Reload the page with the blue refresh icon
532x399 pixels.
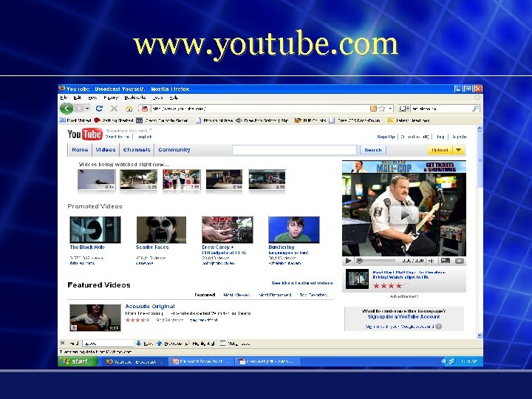(x=99, y=109)
